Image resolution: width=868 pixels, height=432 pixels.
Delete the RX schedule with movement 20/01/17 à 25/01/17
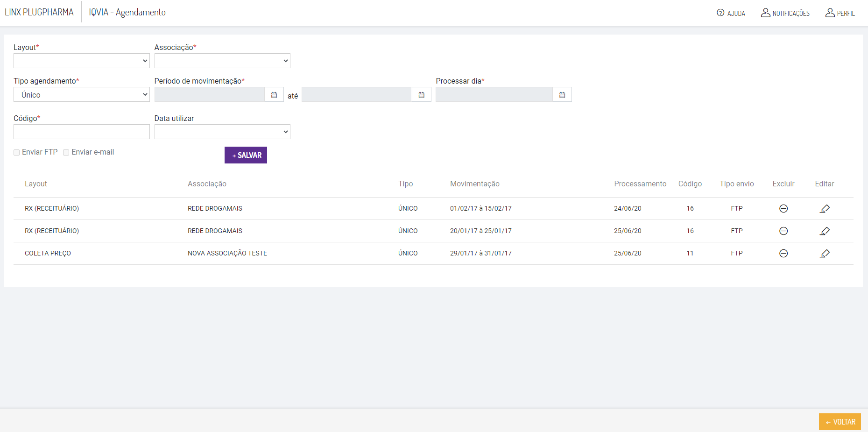click(x=783, y=231)
